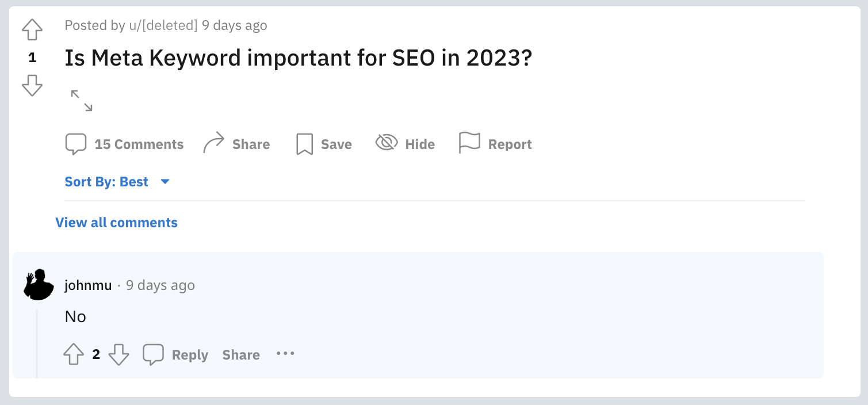This screenshot has height=405, width=868.
Task: Click johnmu's avatar image
Action: 39,284
